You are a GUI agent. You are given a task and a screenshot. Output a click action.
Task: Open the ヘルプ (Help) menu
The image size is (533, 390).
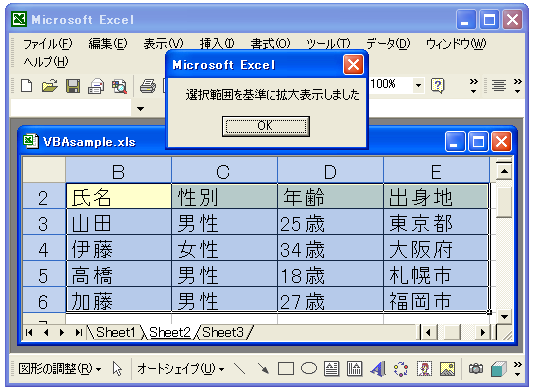(46, 62)
